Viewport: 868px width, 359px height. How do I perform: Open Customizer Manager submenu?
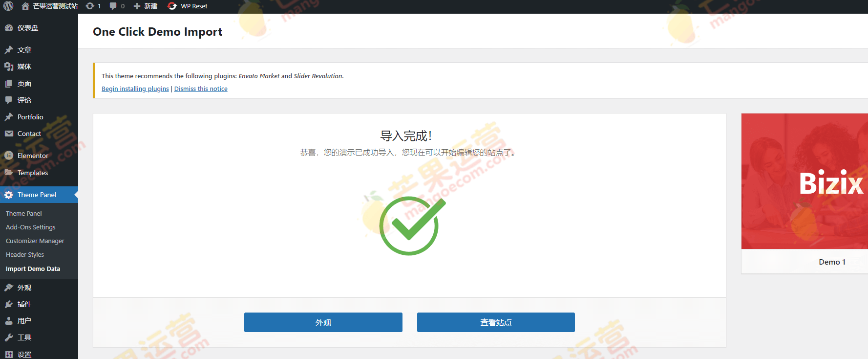pyautogui.click(x=35, y=241)
